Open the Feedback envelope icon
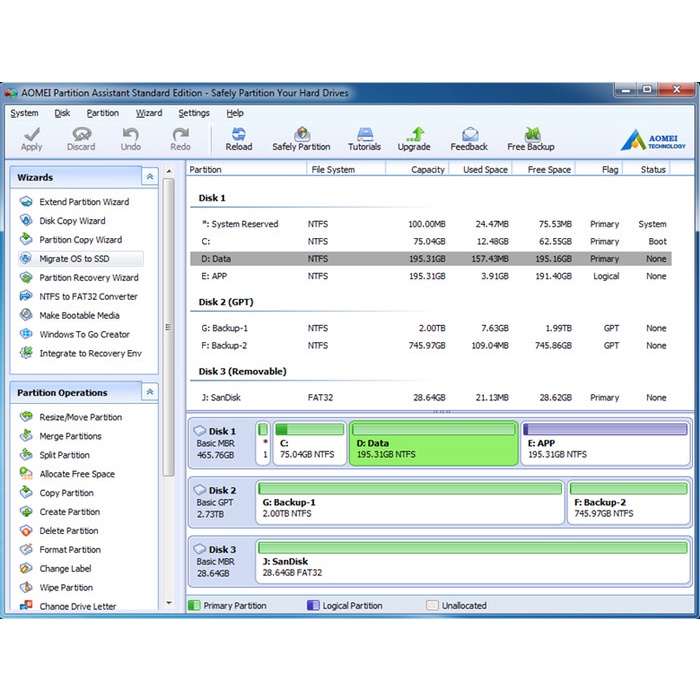The image size is (700, 700). pos(470,134)
